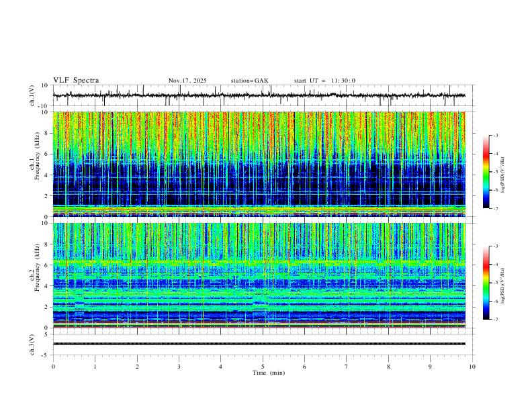Click the ch.1 "Frequency (kHz)" axis label
The image size is (532, 411).
tap(37, 156)
